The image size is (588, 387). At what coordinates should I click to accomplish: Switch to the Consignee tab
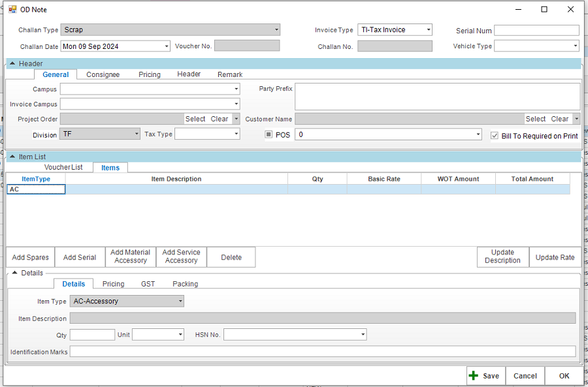coord(103,74)
